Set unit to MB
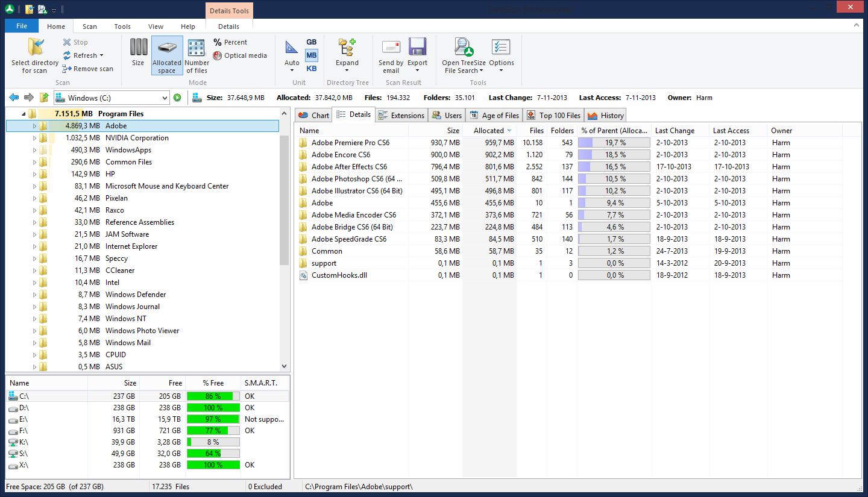 coord(311,55)
